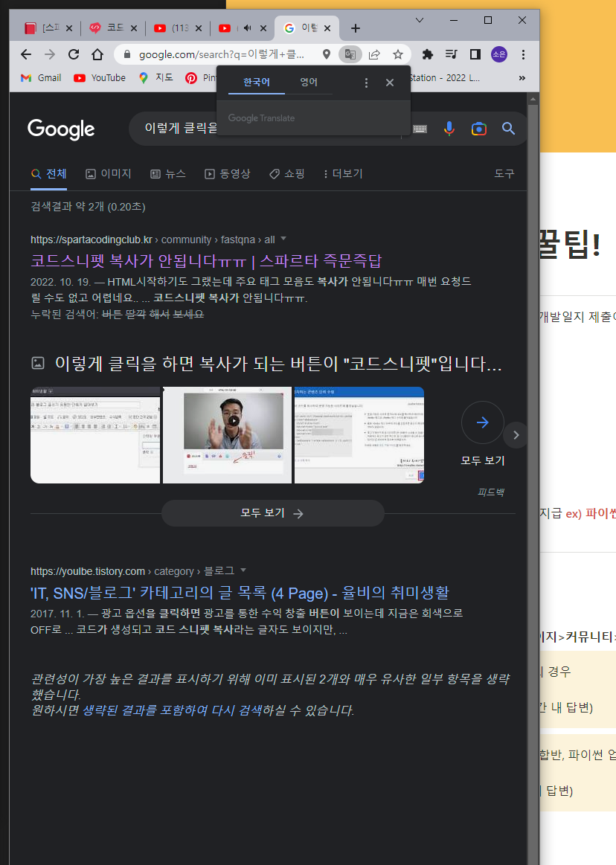Click the location pin icon in address bar
This screenshot has height=865, width=616.
326,54
